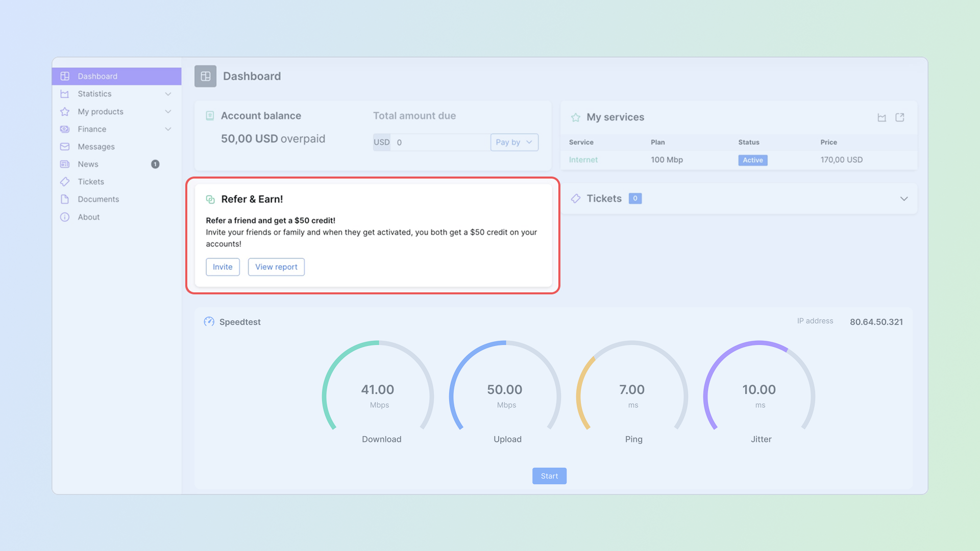Click the external link icon in My services

[x=900, y=118]
